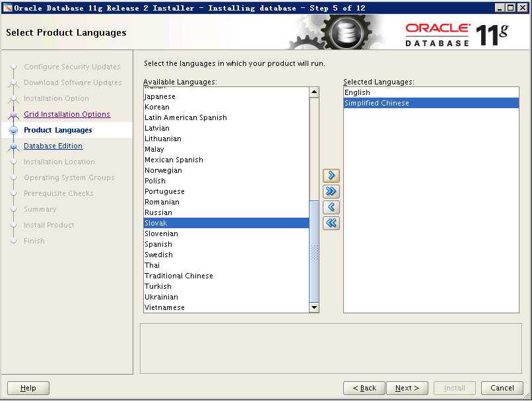Select English in Selected Languages
Viewport: 532px width, 401px height.
pos(431,92)
